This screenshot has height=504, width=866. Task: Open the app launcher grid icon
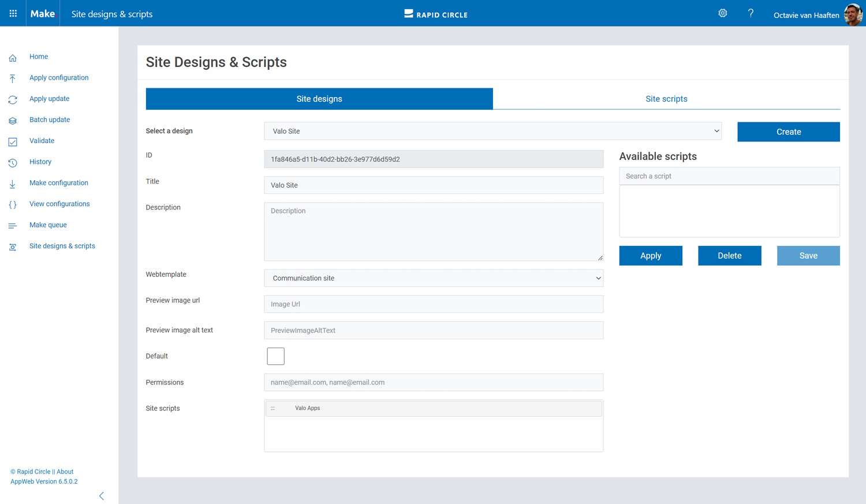tap(13, 13)
